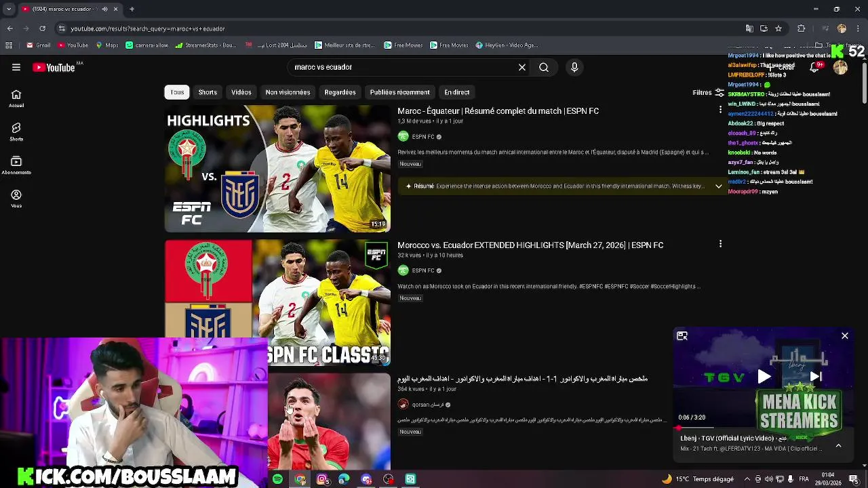
Task: Open the StreamerStats bookmark
Action: coord(206,45)
